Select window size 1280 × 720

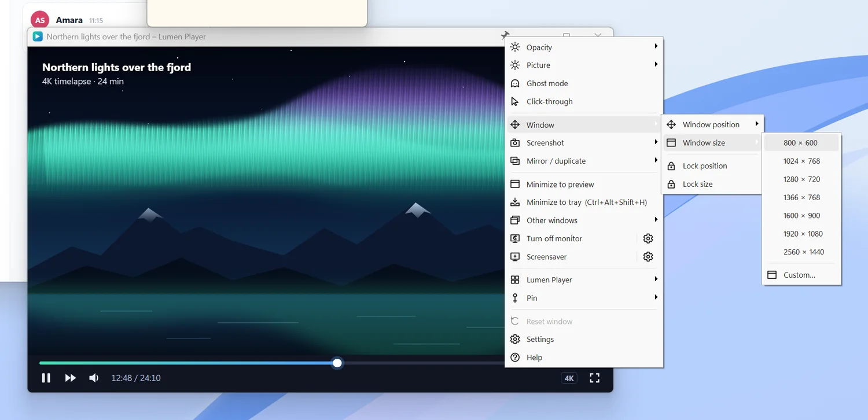pos(801,179)
